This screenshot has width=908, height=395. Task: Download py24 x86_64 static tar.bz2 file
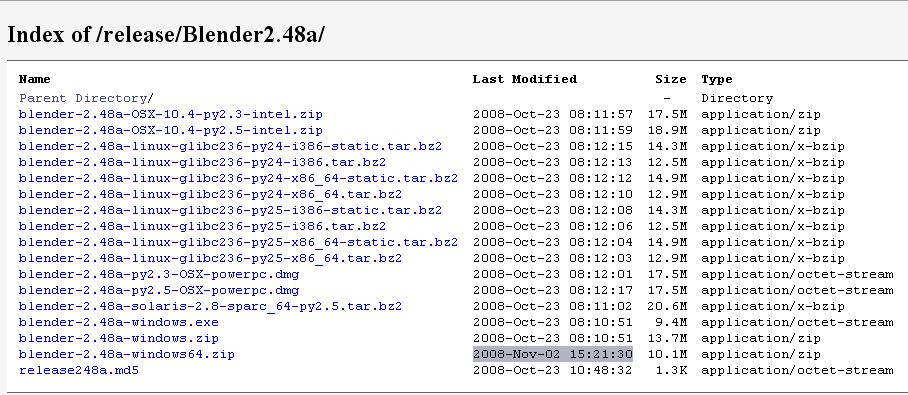(238, 178)
